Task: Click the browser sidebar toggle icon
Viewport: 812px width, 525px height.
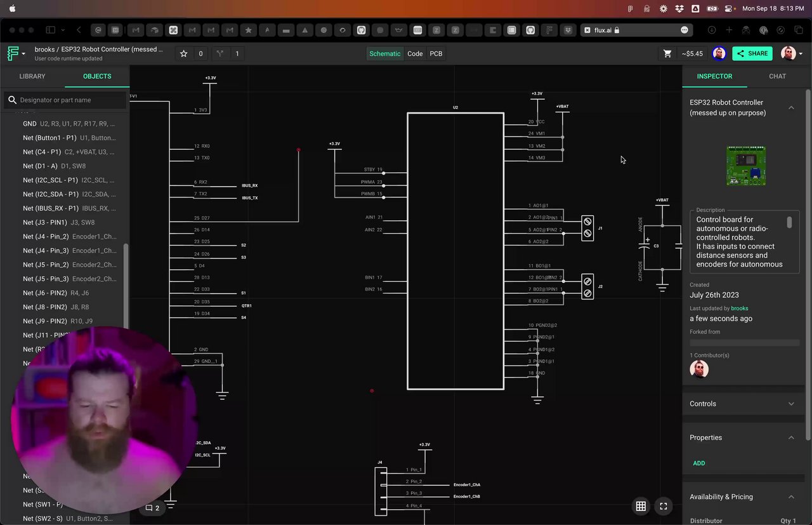Action: pos(51,30)
